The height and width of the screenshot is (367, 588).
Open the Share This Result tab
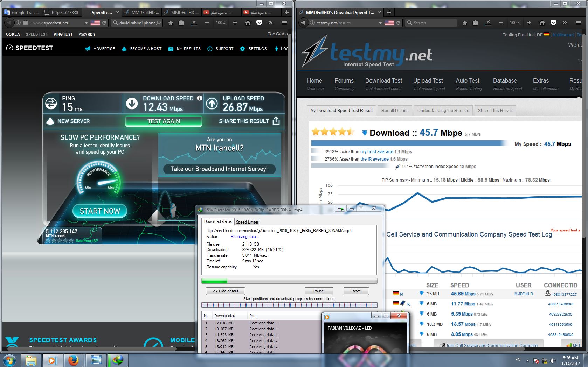[495, 111]
